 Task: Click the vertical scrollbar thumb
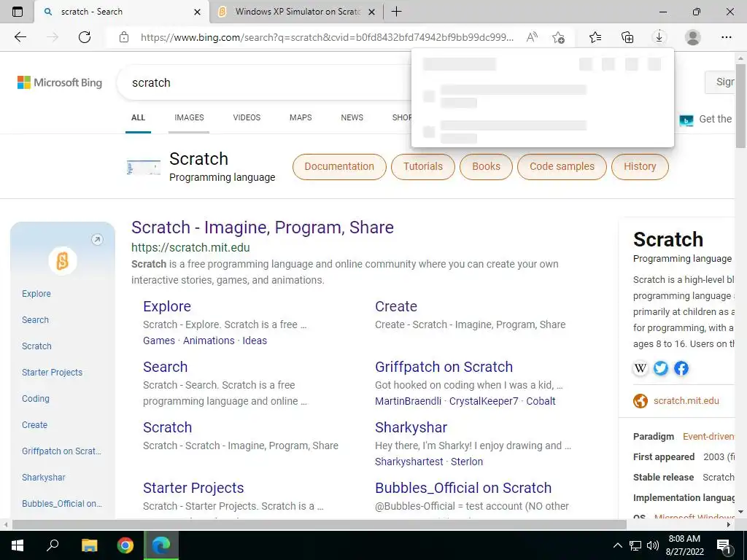click(x=741, y=105)
